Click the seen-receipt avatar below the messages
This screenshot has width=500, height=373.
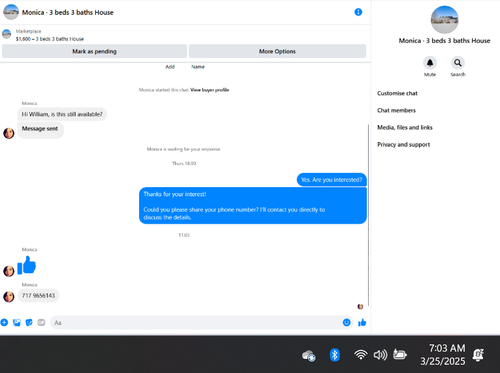click(x=360, y=306)
